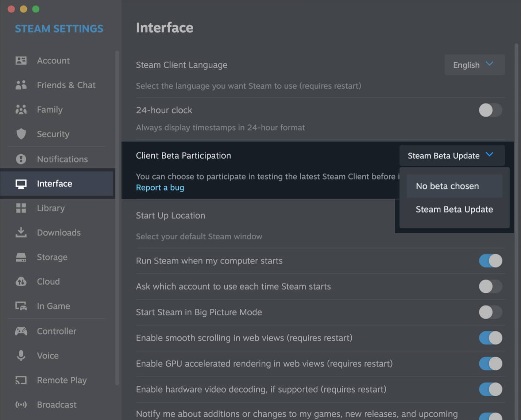Click the Report a bug link

click(160, 188)
